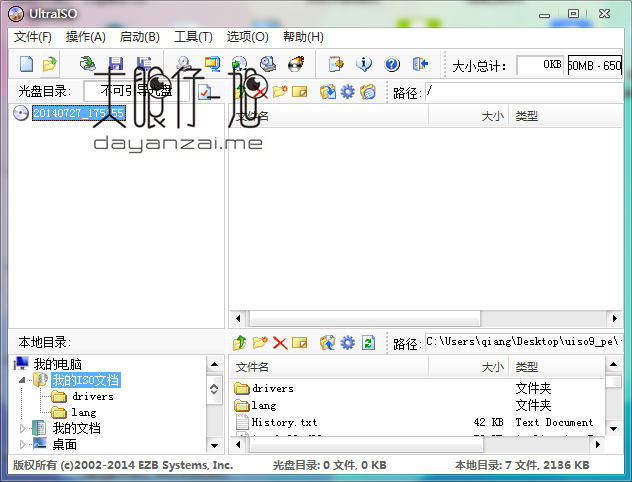The height and width of the screenshot is (482, 632).
Task: Click the Add files toolbar icon
Action: [336, 64]
